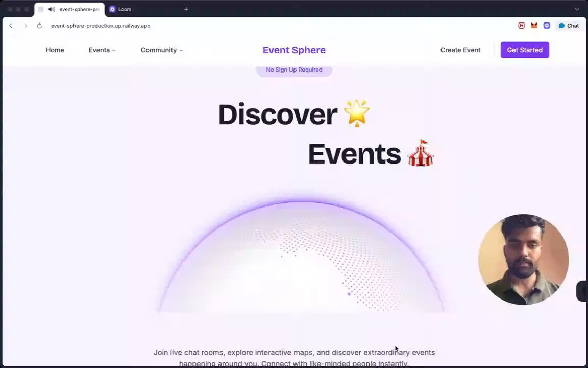The width and height of the screenshot is (588, 368).
Task: Click the Events heading text
Action: (x=354, y=154)
